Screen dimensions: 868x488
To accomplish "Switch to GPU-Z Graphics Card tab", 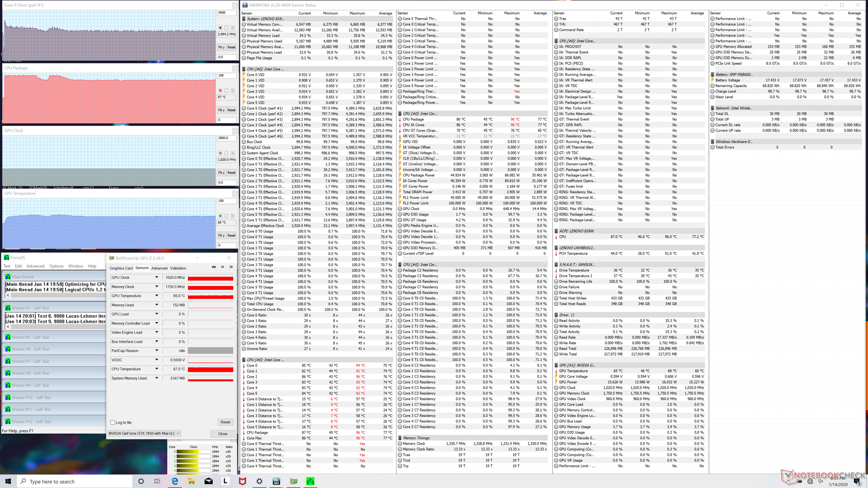I will [121, 268].
